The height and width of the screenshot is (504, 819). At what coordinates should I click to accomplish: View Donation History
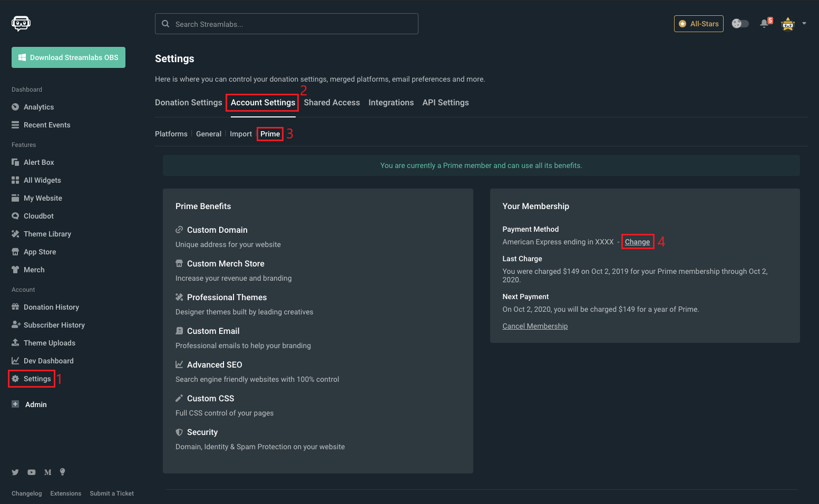[x=45, y=307]
